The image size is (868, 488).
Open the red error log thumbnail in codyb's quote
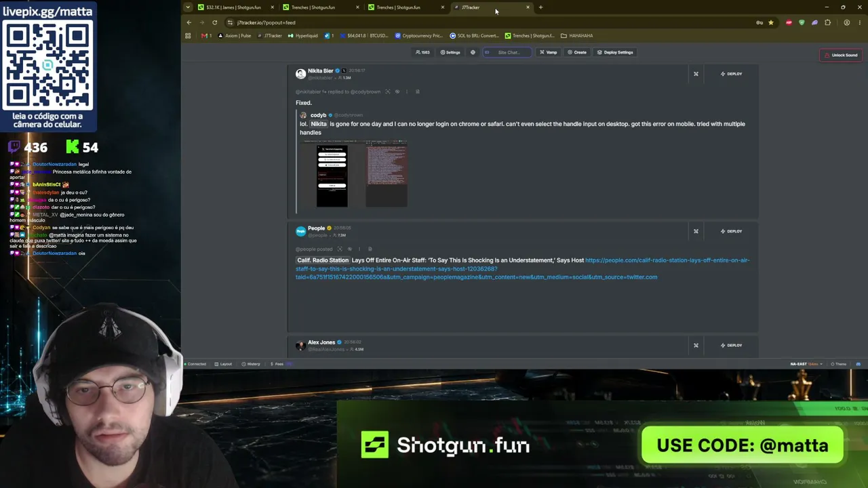pyautogui.click(x=387, y=175)
